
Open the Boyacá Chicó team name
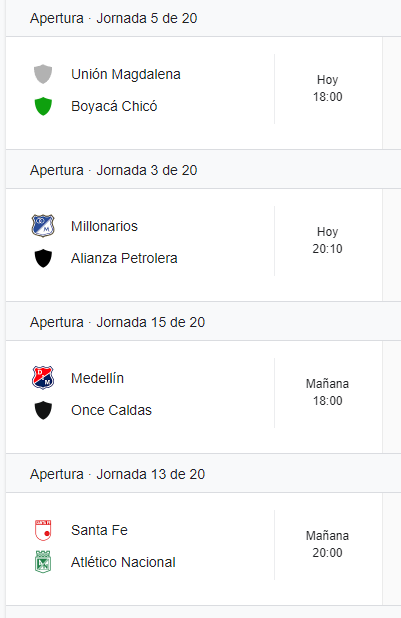tap(114, 106)
